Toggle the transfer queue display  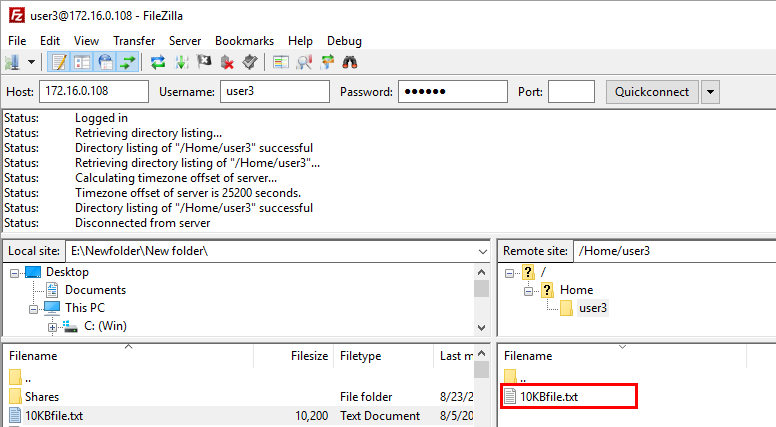coord(128,62)
